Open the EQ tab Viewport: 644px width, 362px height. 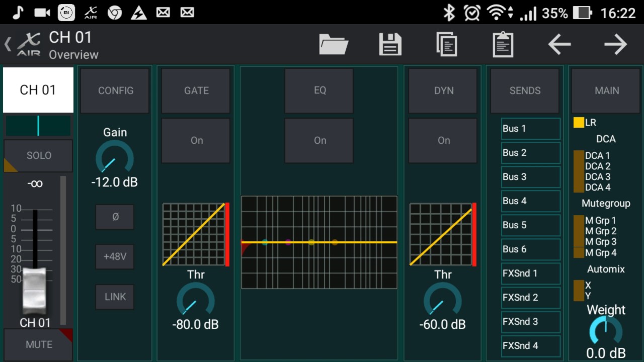pos(319,90)
